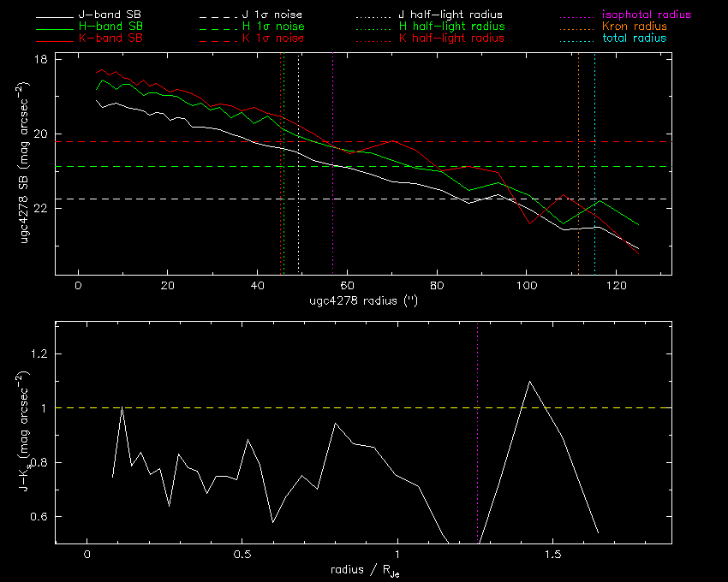Image resolution: width=728 pixels, height=582 pixels.
Task: Click the Kron radius legend label
Action: point(634,27)
